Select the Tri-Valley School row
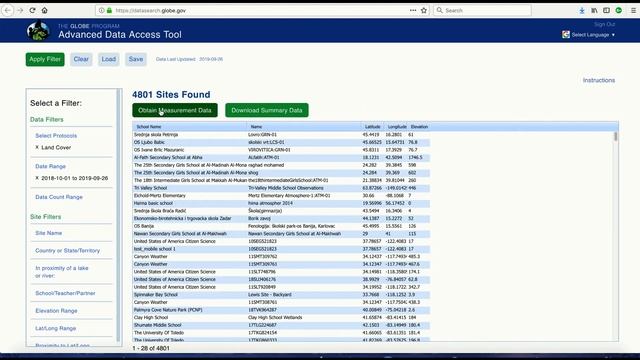The image size is (640, 360). point(281,188)
